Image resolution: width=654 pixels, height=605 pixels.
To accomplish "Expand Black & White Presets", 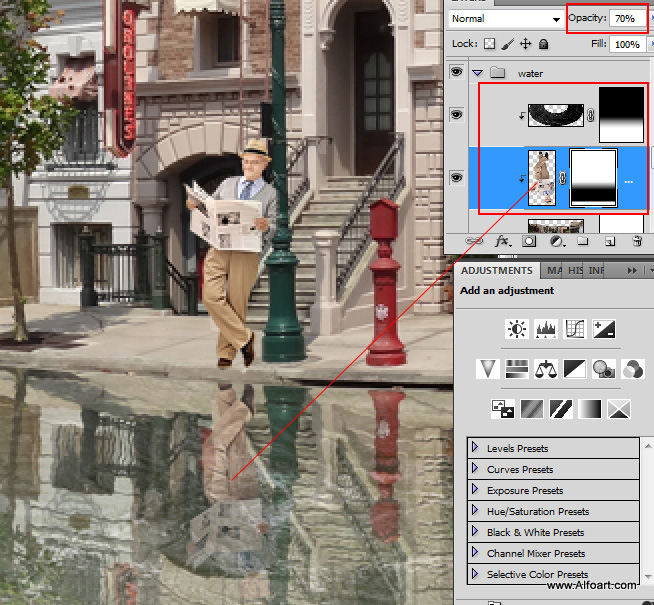I will point(475,531).
